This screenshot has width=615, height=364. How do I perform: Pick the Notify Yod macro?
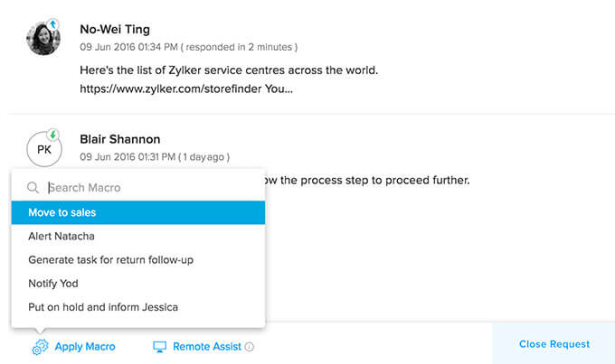(55, 284)
